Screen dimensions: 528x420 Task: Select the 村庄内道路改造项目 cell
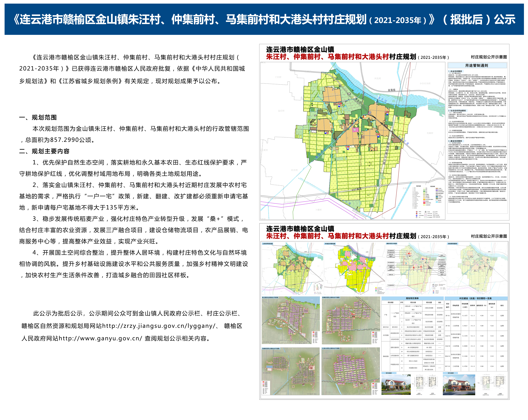(413, 351)
